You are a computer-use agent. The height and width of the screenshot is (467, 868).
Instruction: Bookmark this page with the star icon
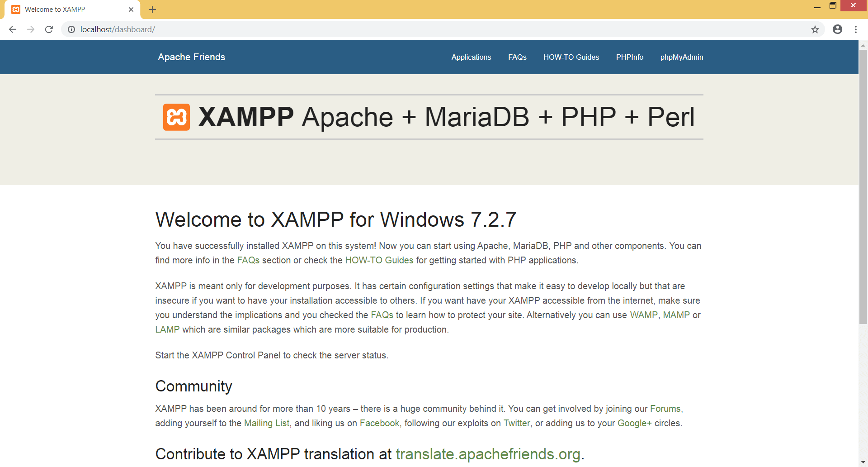(x=815, y=29)
